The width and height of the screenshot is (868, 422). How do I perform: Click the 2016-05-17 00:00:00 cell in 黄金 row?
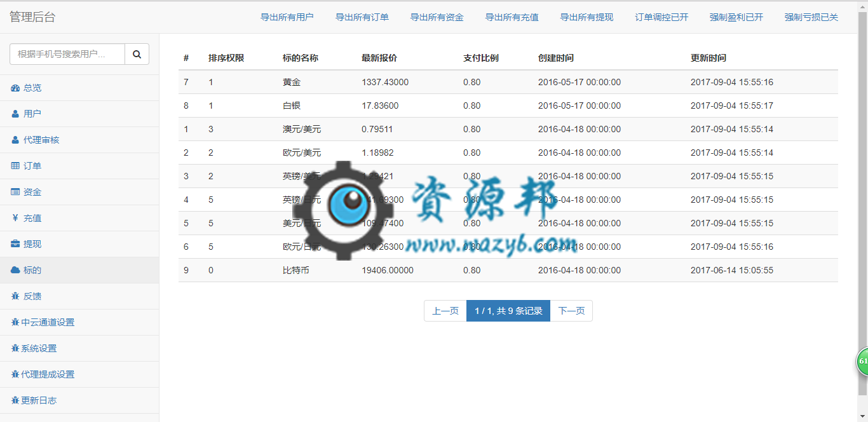pos(580,82)
